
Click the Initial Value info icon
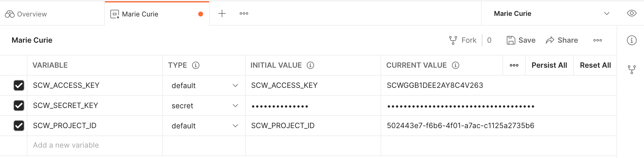[310, 65]
